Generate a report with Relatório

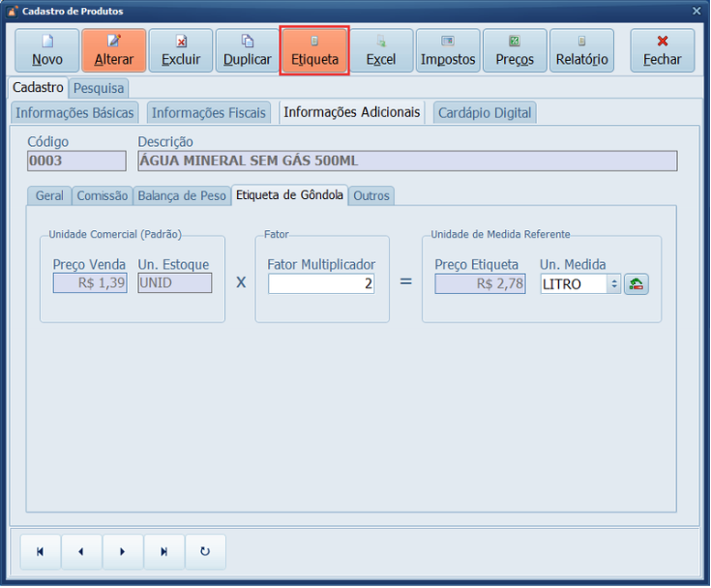coord(581,50)
